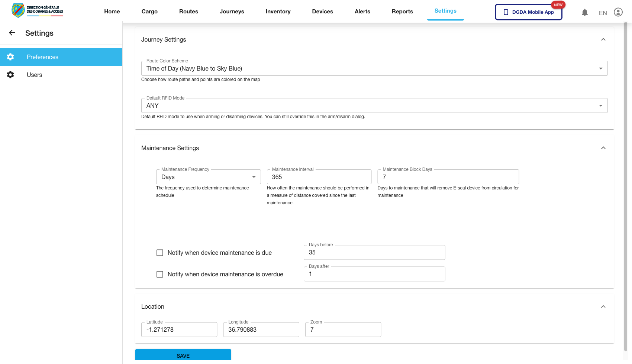Screen dimensions: 632x364
Task: Open the DGDA Mobile App page
Action: point(528,12)
